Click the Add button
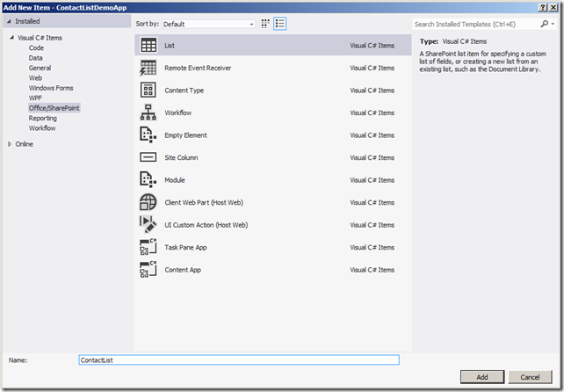This screenshot has width=564, height=392. [x=483, y=376]
